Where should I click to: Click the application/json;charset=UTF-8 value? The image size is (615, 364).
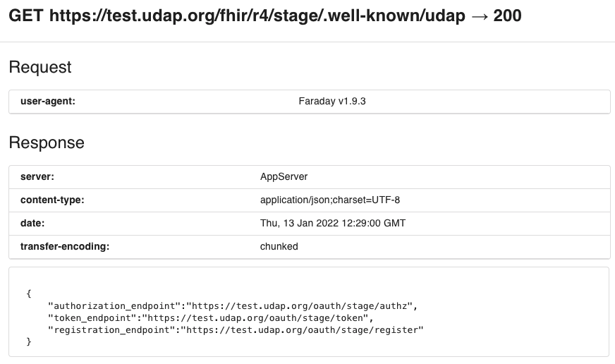330,200
